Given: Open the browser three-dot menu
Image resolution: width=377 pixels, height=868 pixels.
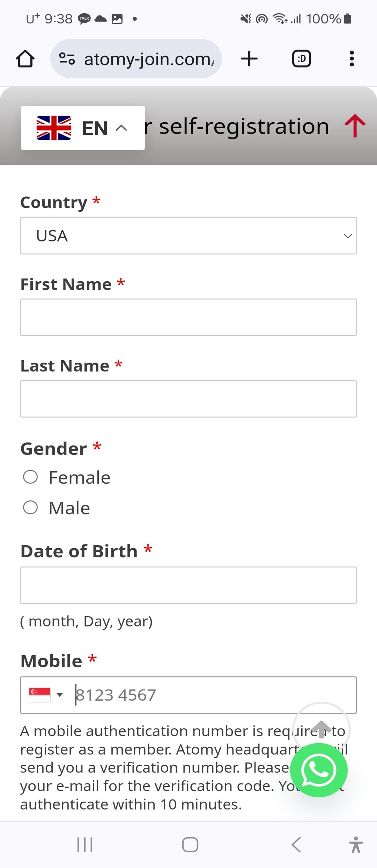Looking at the screenshot, I should (352, 58).
